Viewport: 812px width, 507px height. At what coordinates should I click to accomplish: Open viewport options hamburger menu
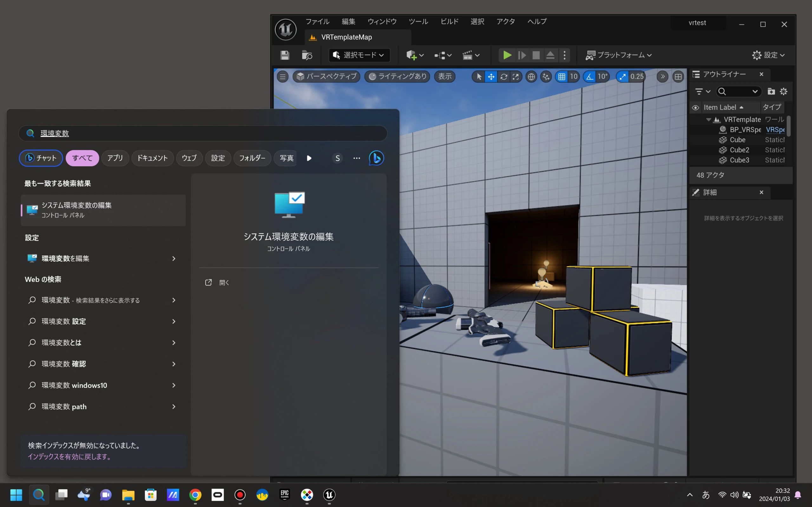coord(283,77)
